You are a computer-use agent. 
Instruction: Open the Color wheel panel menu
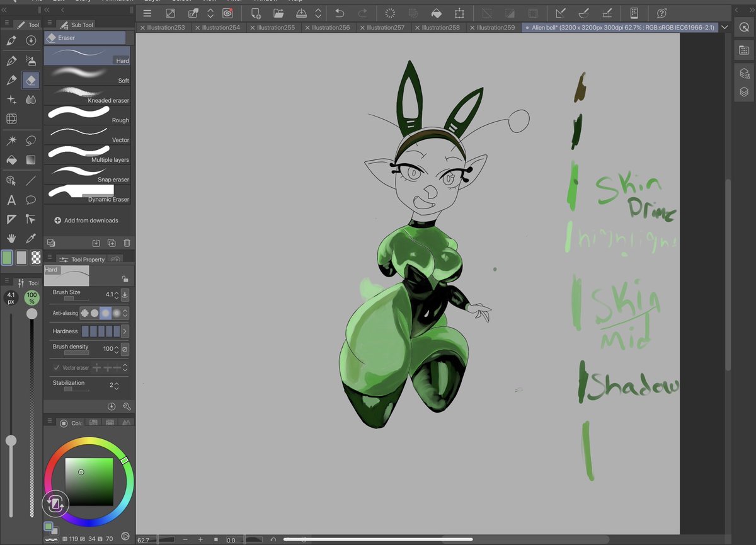[x=50, y=422]
